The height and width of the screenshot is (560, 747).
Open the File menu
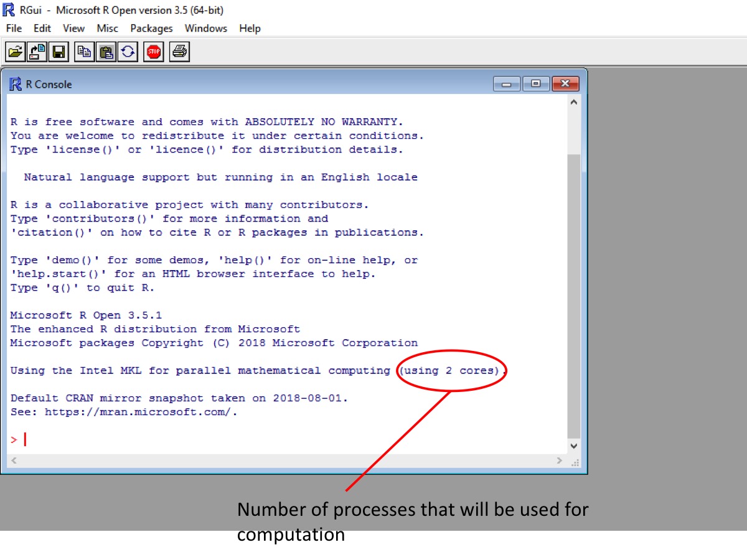click(x=14, y=28)
